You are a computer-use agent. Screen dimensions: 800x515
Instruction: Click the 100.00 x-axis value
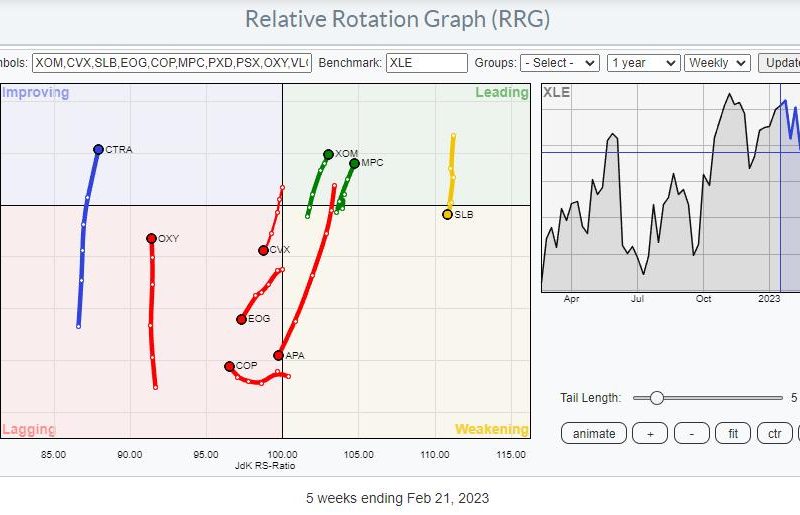(x=282, y=454)
